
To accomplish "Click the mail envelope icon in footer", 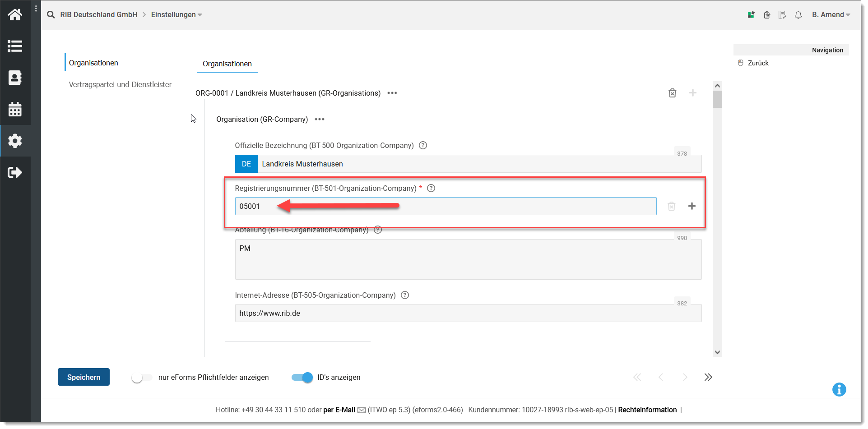I will pos(362,410).
